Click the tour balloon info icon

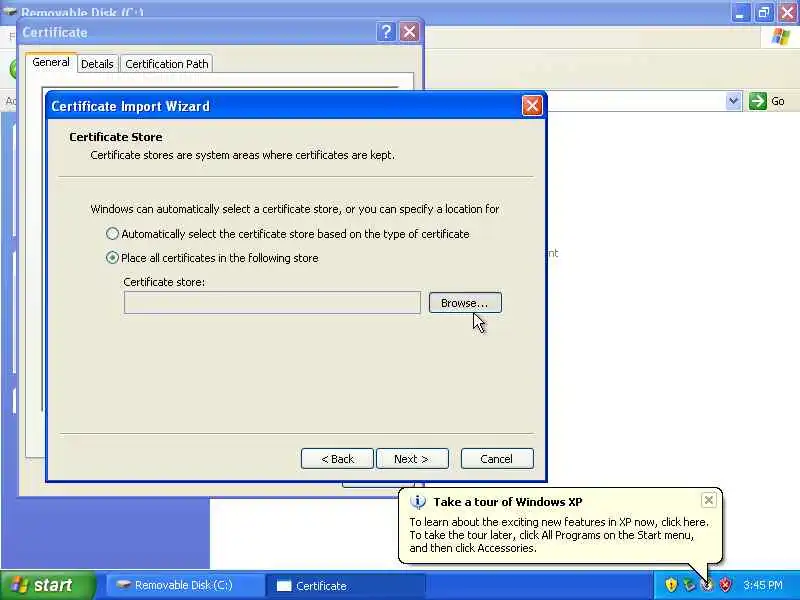tap(417, 502)
